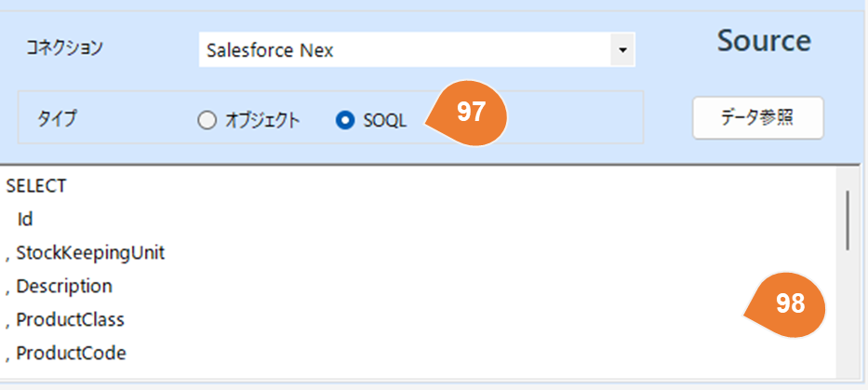Viewport: 868px width, 390px height.
Task: Click the SOQL option label text
Action: [x=385, y=120]
